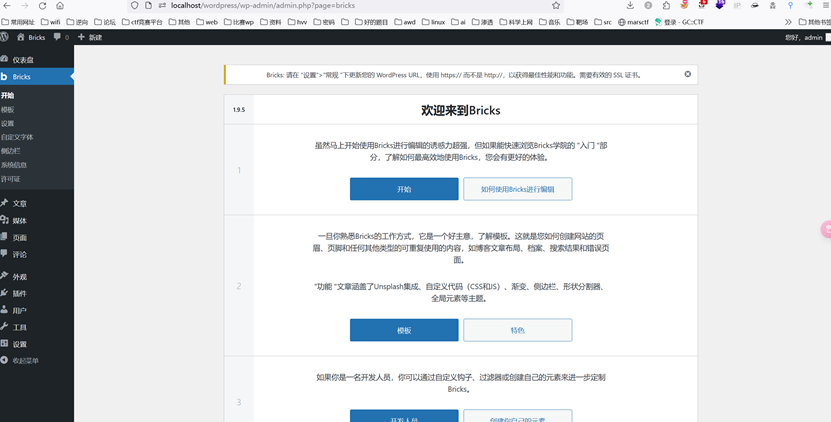Open the 页面 pages menu
831x422 pixels.
[37, 238]
